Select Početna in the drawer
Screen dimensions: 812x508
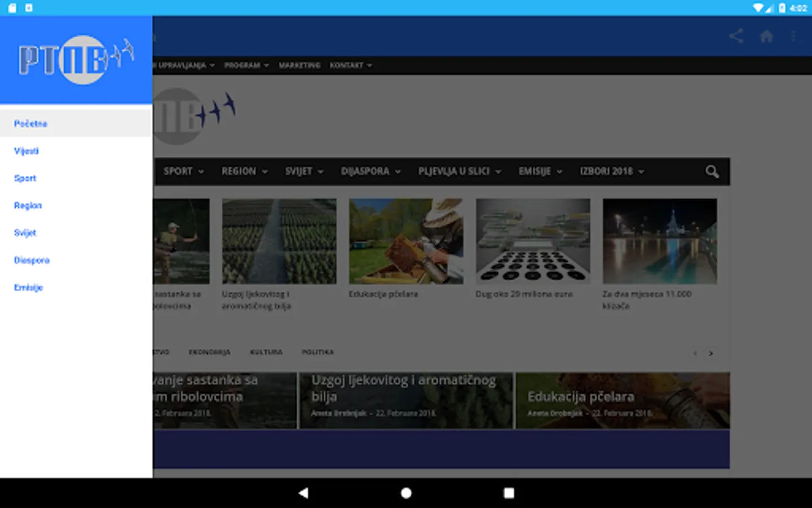click(76, 123)
